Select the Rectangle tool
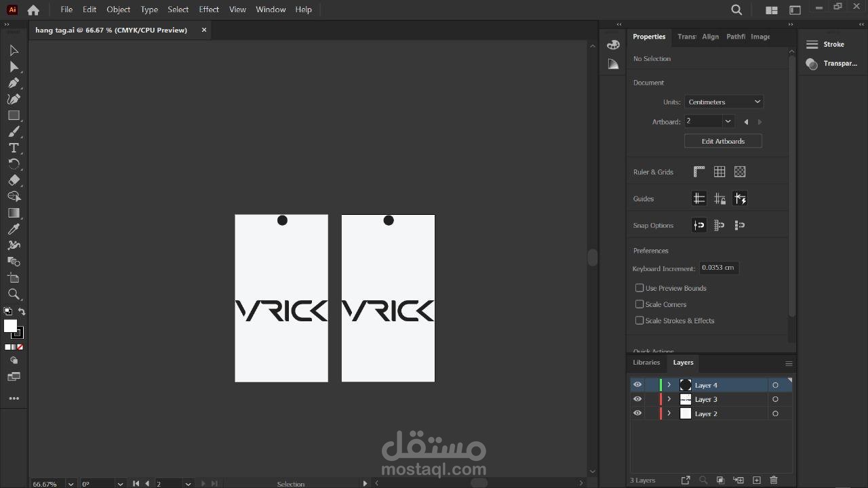 (x=14, y=115)
